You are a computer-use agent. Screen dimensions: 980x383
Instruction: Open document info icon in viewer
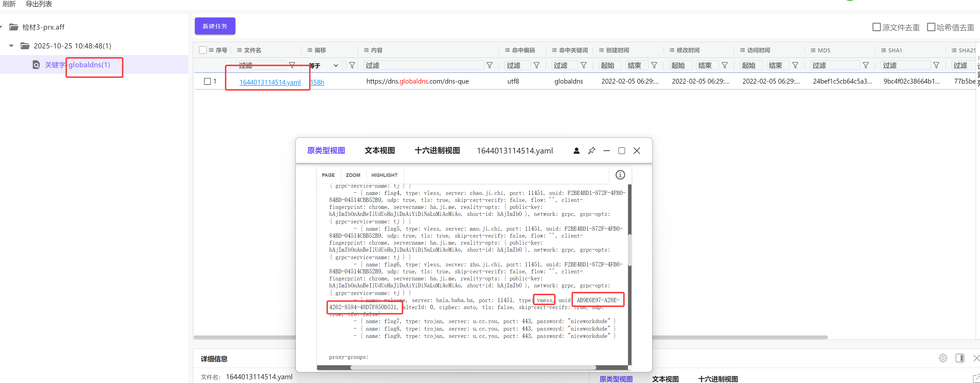pos(620,175)
